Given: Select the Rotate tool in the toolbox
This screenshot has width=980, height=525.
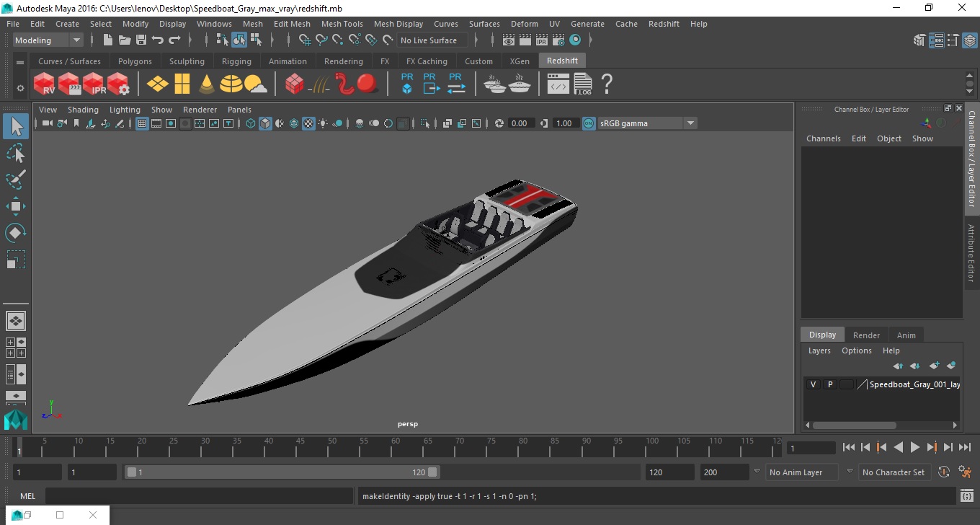Looking at the screenshot, I should (x=16, y=233).
